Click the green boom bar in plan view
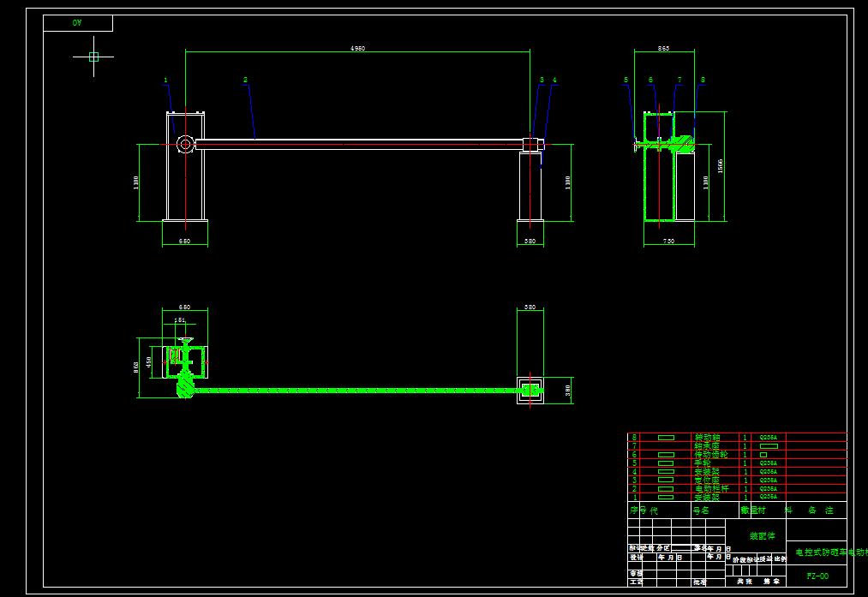Screen dimensions: 868x597 pos(357,391)
